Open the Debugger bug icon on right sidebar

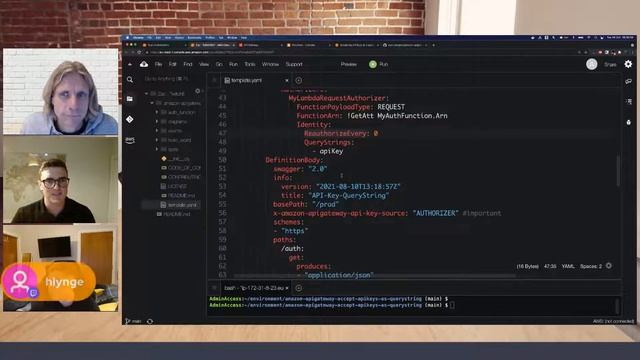629,122
